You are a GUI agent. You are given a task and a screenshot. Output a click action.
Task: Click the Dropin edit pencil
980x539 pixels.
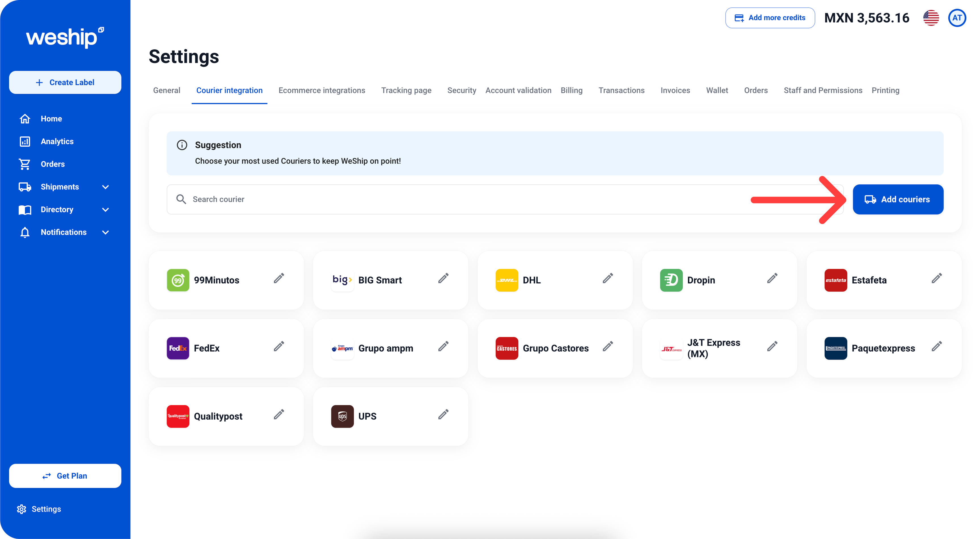click(x=772, y=278)
